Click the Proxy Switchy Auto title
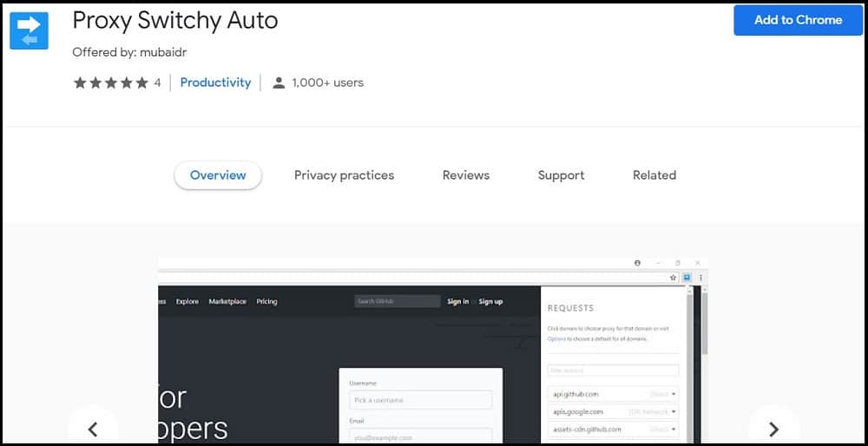Screen dimensions: 868x446 [x=175, y=21]
